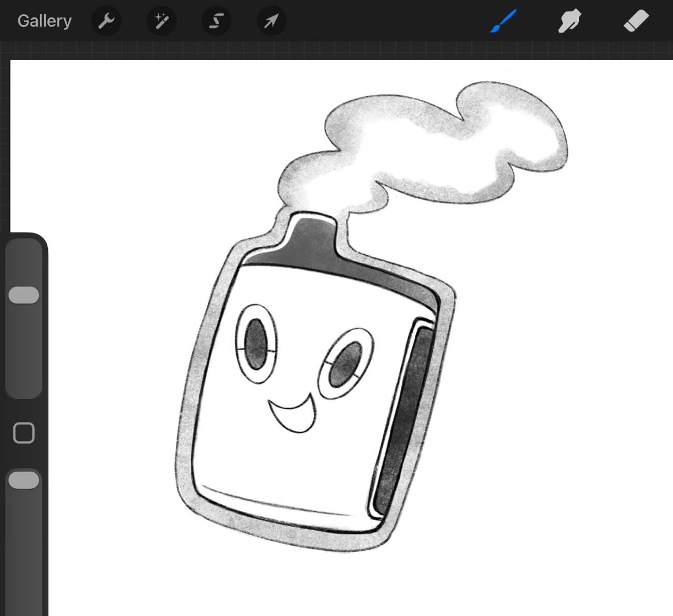Tap the character's left eye pupil

click(256, 345)
